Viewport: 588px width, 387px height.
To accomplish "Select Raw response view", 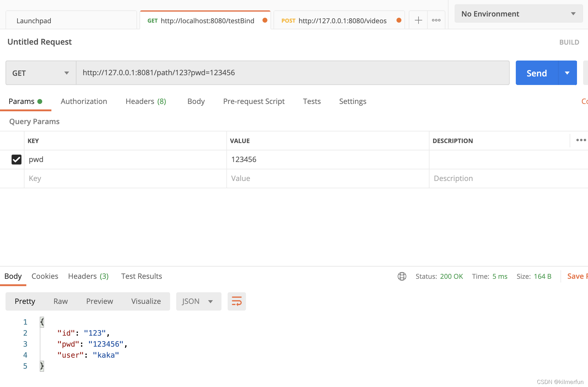I will [x=61, y=301].
